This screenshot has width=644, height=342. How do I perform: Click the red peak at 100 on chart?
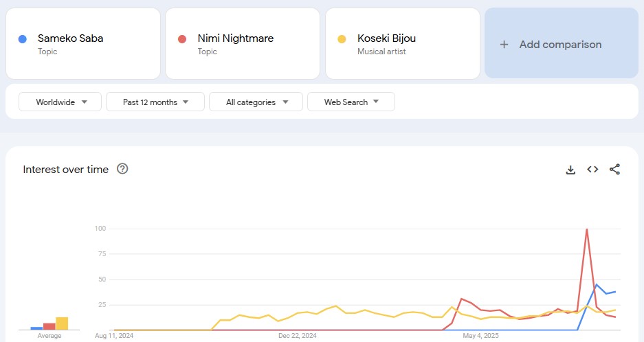pyautogui.click(x=587, y=229)
